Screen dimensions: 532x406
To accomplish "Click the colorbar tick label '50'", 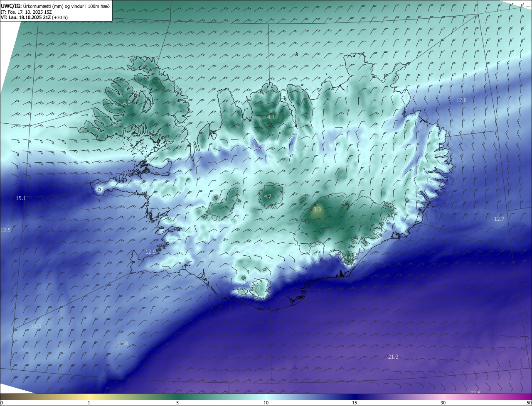I will coord(529,403).
